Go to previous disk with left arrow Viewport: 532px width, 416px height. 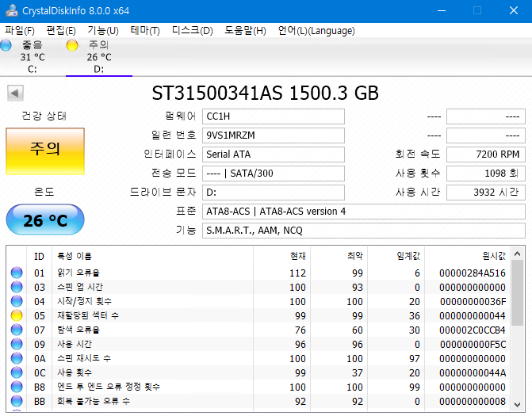(x=15, y=93)
